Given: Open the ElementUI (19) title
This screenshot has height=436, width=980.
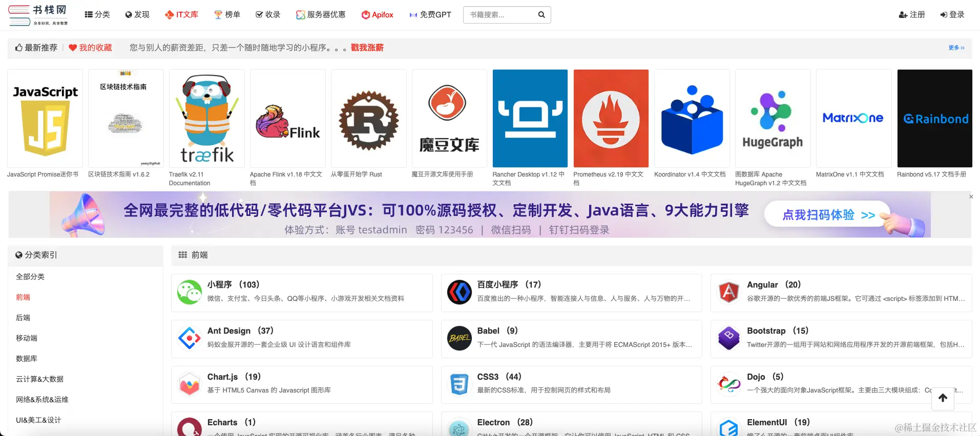Looking at the screenshot, I should click(779, 422).
